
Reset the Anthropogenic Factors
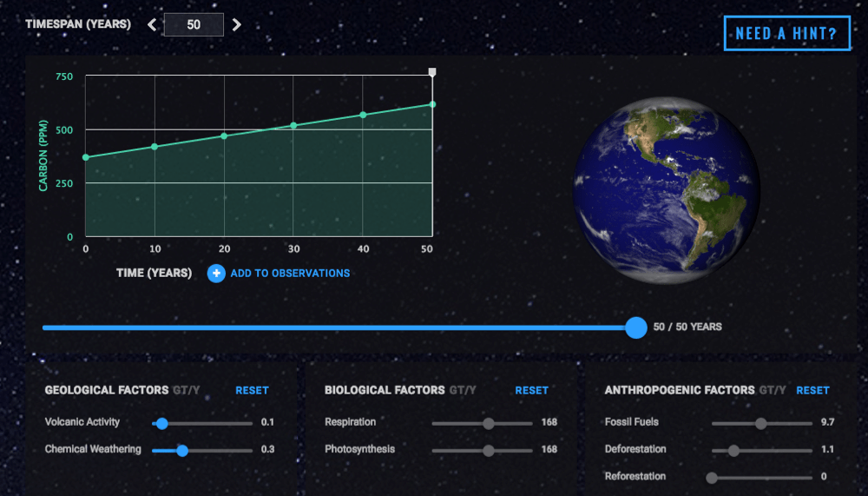click(812, 390)
